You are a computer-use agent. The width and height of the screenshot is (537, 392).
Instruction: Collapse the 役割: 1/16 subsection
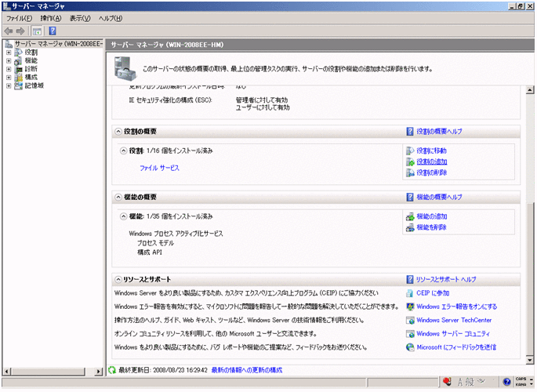pos(124,151)
